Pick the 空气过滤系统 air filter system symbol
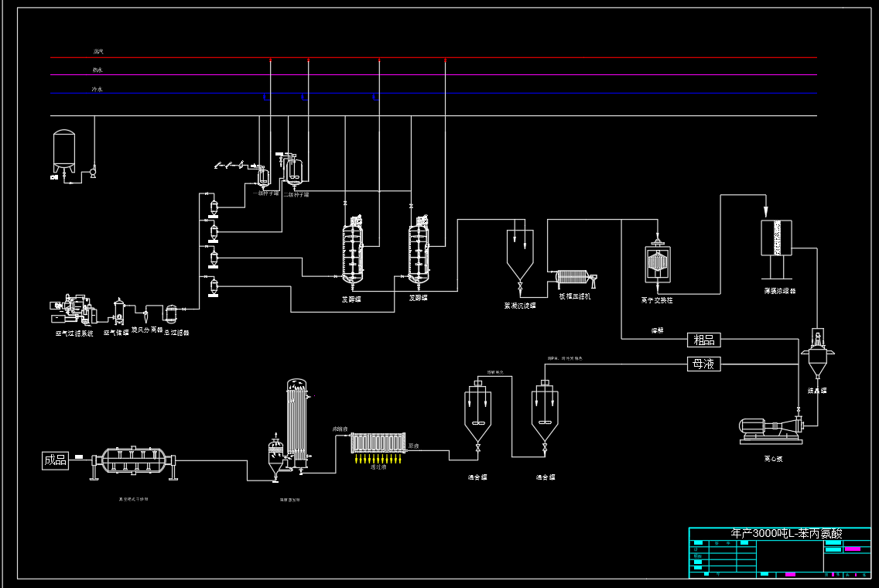The height and width of the screenshot is (588, 879). [74, 309]
